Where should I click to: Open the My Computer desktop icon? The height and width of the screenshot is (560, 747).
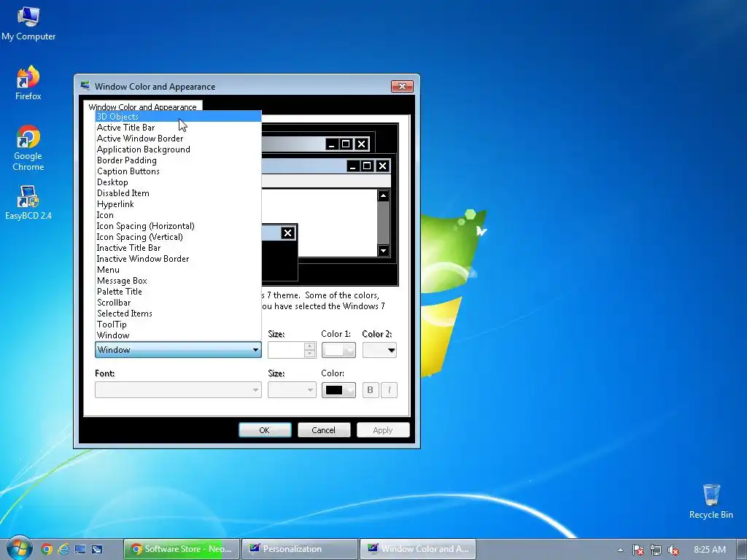(28, 23)
